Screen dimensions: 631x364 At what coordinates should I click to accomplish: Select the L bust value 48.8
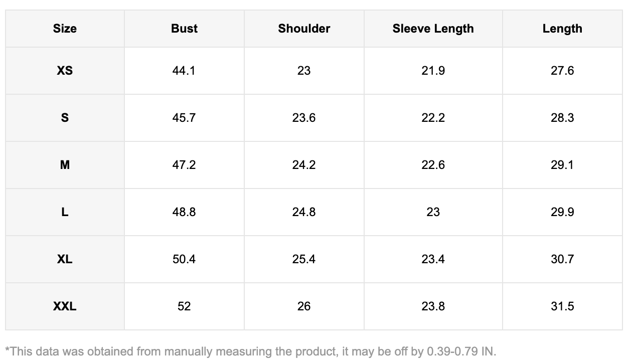(x=184, y=212)
